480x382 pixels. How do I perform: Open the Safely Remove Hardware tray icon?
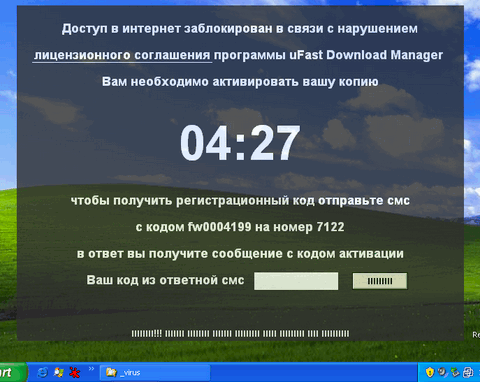point(455,372)
